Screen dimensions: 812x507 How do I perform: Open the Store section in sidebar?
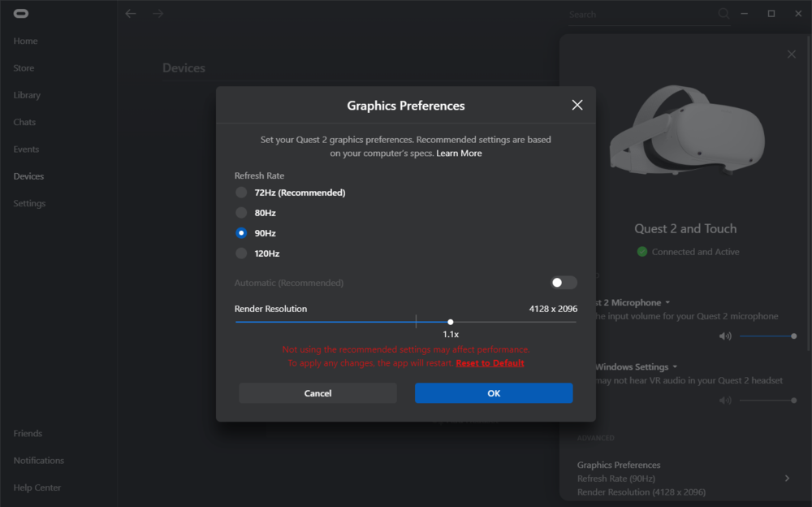(24, 68)
